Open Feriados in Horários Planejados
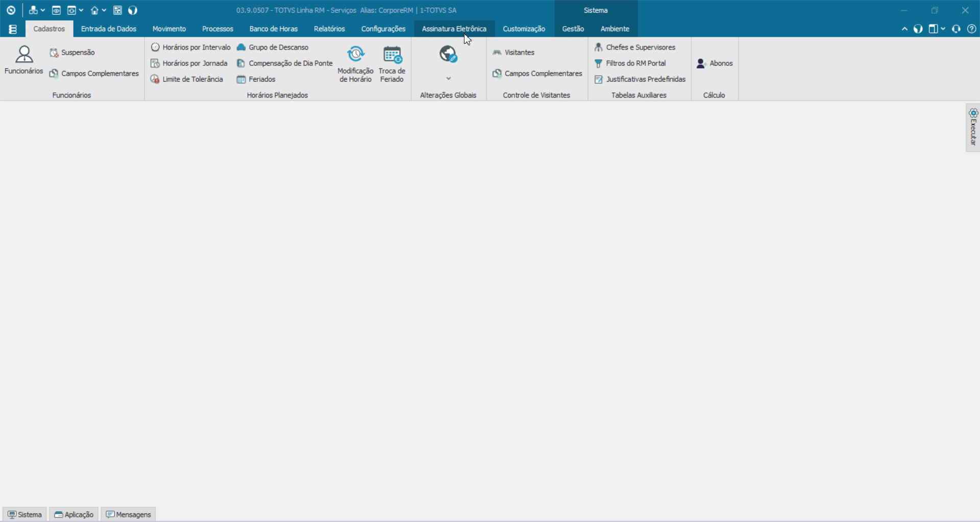The image size is (980, 522). (x=256, y=79)
